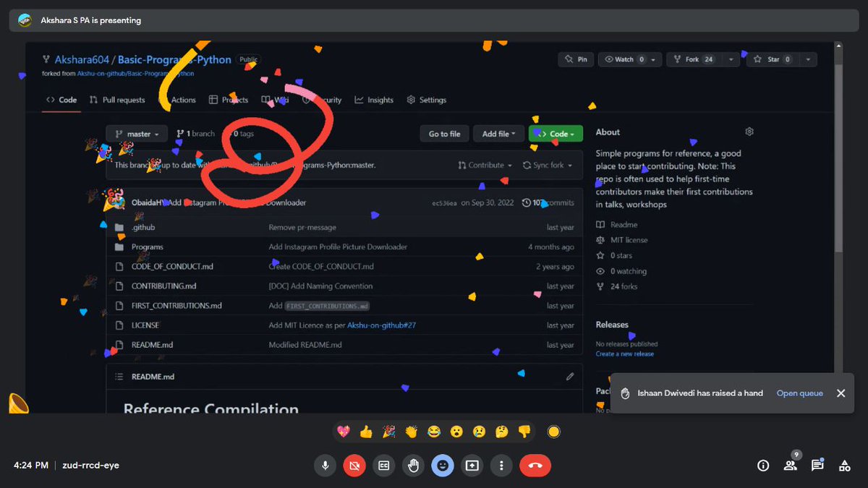Open the Actions tab
Screen dimensions: 868x488
click(177, 100)
